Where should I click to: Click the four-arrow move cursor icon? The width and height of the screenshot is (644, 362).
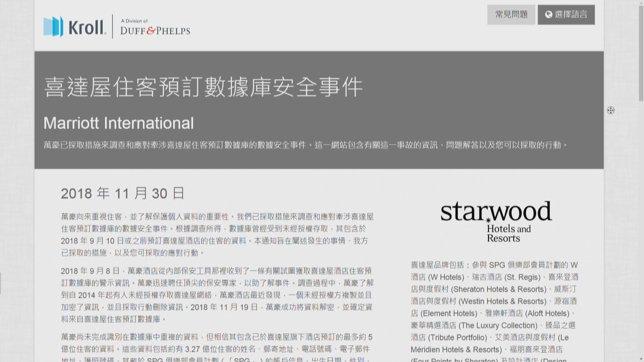610,110
